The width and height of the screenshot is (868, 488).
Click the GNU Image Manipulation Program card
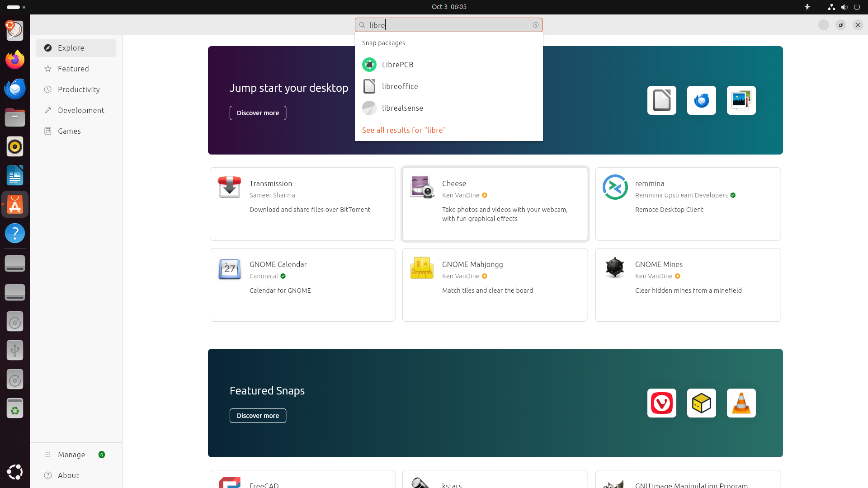[688, 479]
